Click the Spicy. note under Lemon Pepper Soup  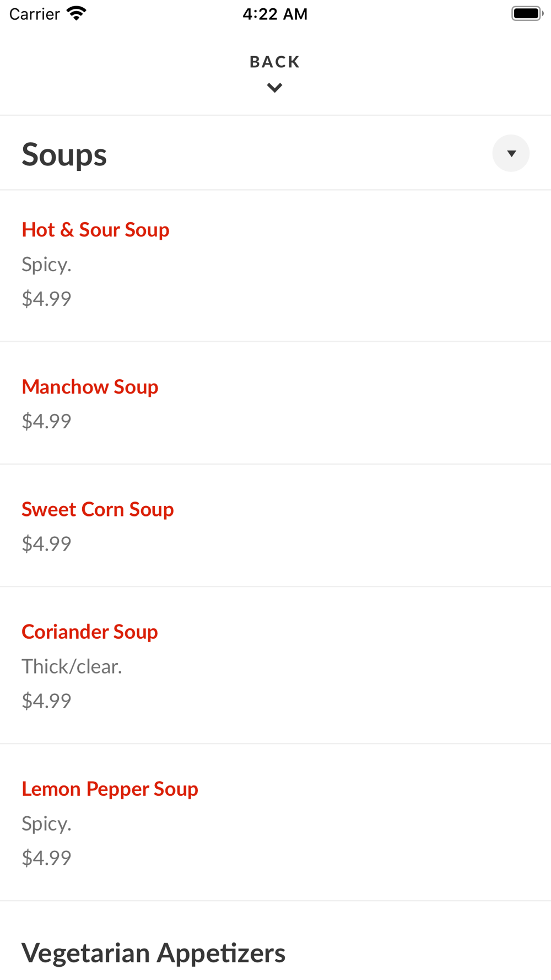(46, 823)
